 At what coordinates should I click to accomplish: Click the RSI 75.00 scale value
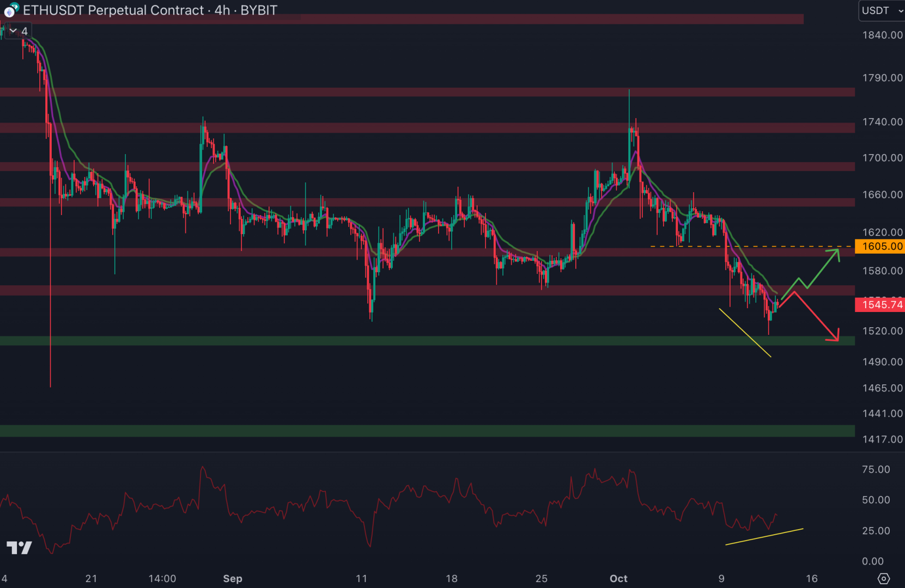tap(876, 469)
